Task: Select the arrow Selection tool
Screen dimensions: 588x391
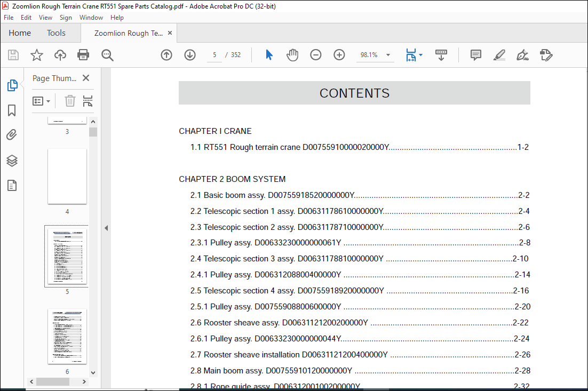Action: point(269,55)
